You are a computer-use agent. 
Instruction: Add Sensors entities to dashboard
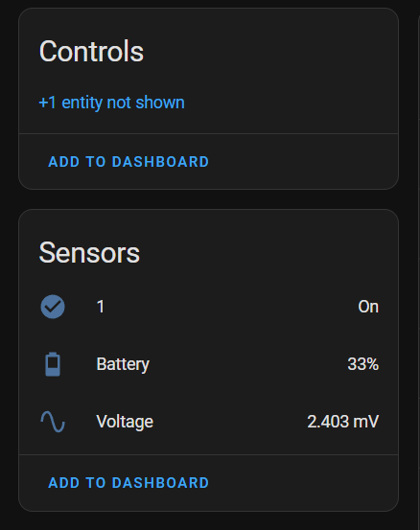(x=128, y=483)
